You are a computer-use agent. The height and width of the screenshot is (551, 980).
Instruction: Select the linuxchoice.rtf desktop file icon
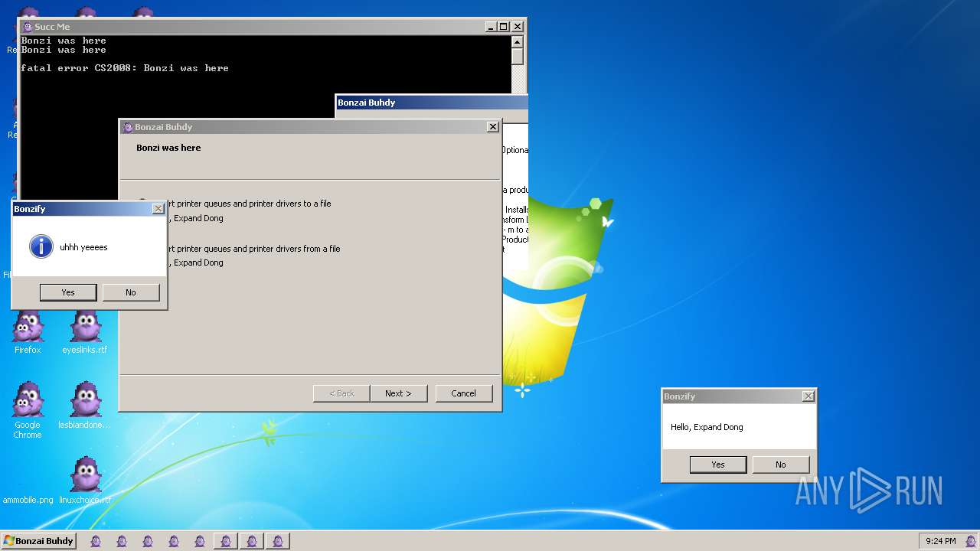tap(85, 481)
